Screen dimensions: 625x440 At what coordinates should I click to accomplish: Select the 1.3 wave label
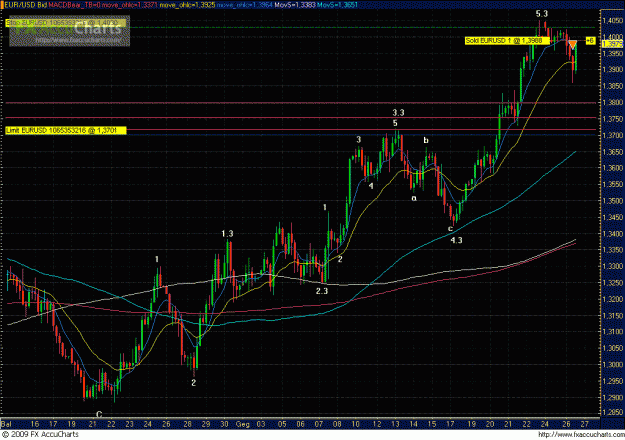coord(227,234)
